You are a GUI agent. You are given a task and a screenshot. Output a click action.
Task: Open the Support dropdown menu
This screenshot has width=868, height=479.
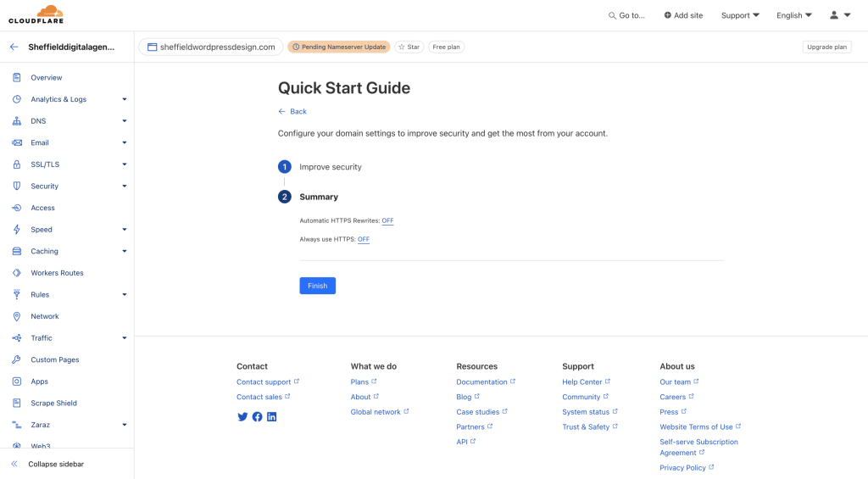[x=740, y=15]
